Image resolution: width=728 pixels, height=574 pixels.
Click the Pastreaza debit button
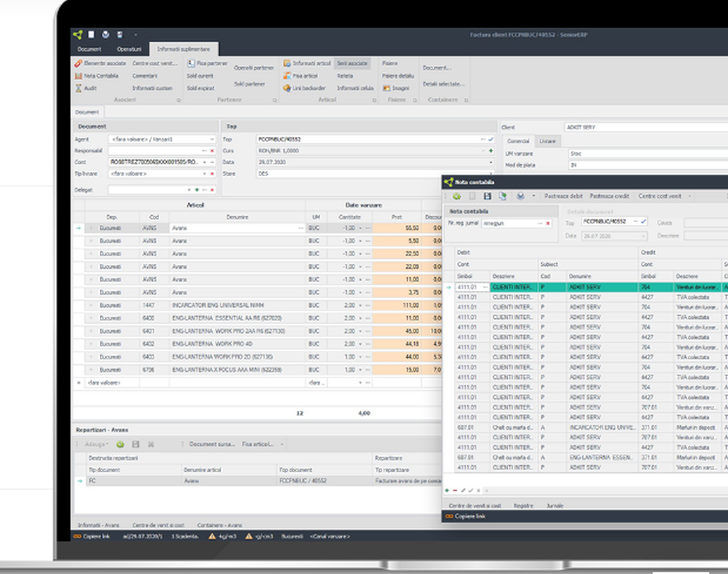(564, 196)
